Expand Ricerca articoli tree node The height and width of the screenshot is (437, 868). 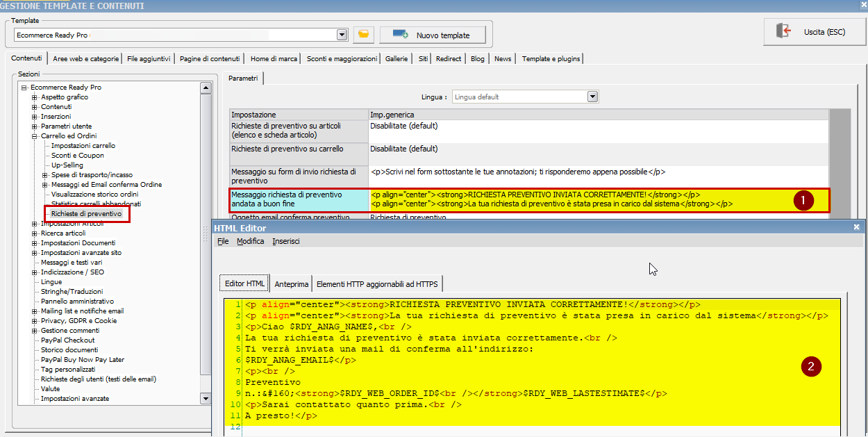coord(35,233)
